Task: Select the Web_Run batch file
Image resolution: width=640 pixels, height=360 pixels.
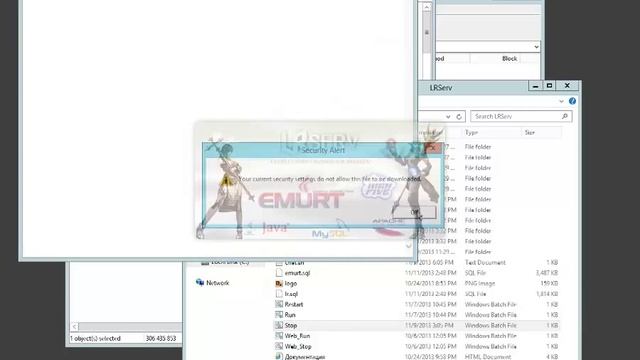Action: pyautogui.click(x=297, y=336)
